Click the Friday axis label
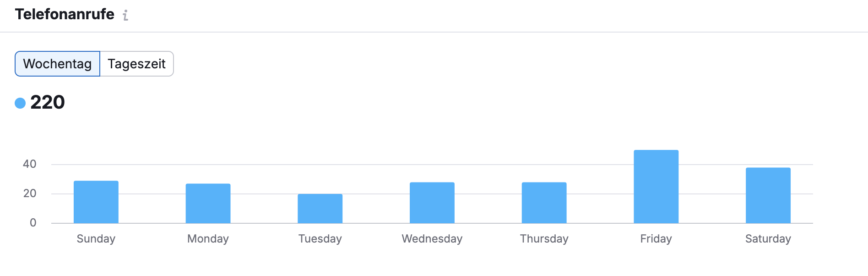 pyautogui.click(x=656, y=239)
